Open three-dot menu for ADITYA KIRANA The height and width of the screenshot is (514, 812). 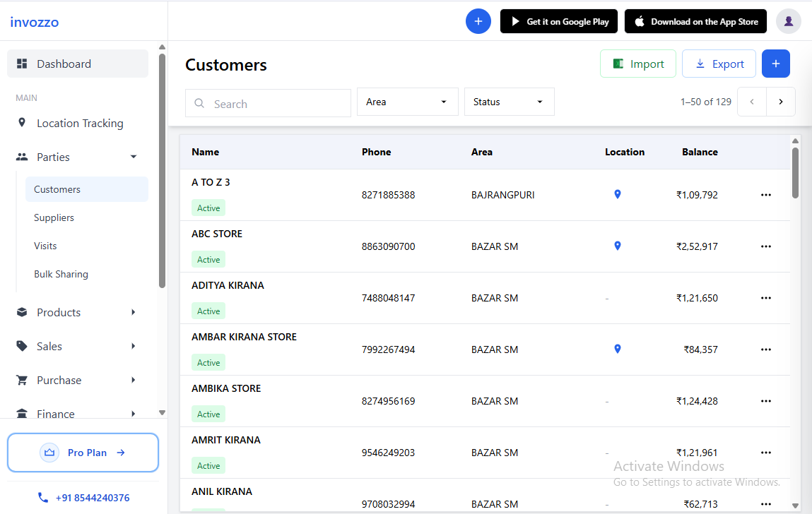tap(765, 298)
